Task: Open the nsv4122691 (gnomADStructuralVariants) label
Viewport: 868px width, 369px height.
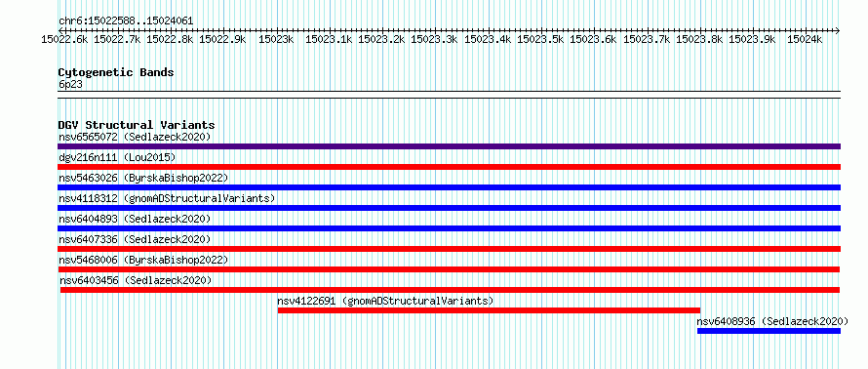Action: (385, 301)
